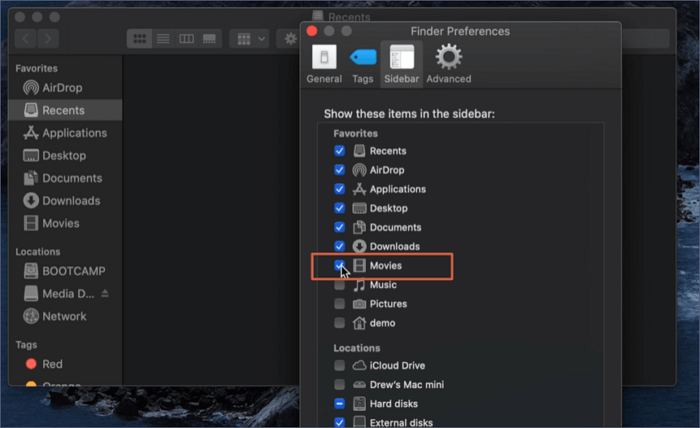Click the Finder back navigation arrow
The width and height of the screenshot is (700, 428).
coord(27,38)
